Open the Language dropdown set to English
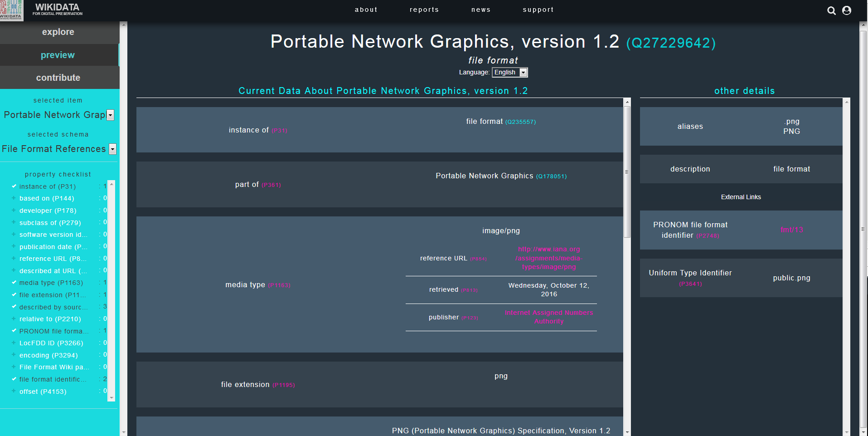 [x=509, y=73]
